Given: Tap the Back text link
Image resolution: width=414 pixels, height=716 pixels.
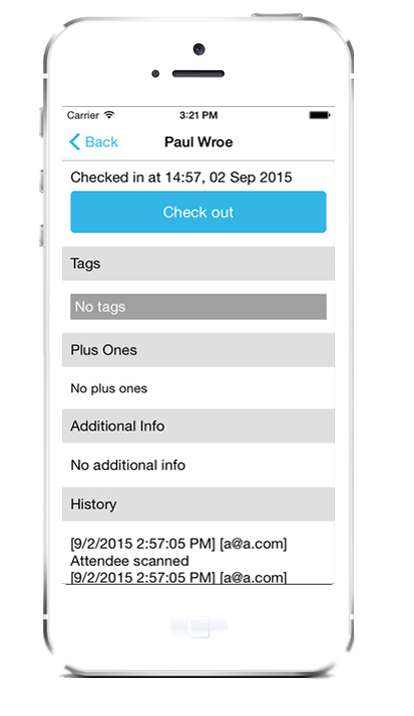Looking at the screenshot, I should point(101,142).
